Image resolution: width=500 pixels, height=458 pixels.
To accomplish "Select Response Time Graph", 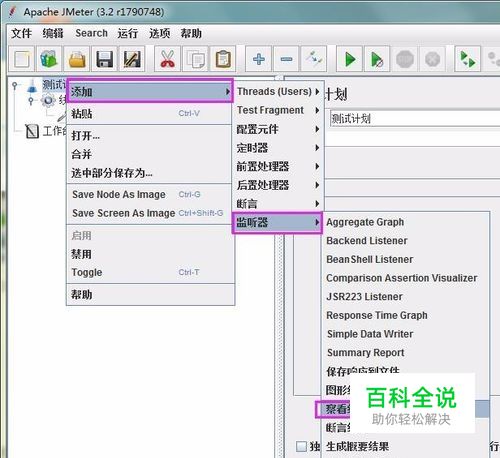I will [405, 315].
